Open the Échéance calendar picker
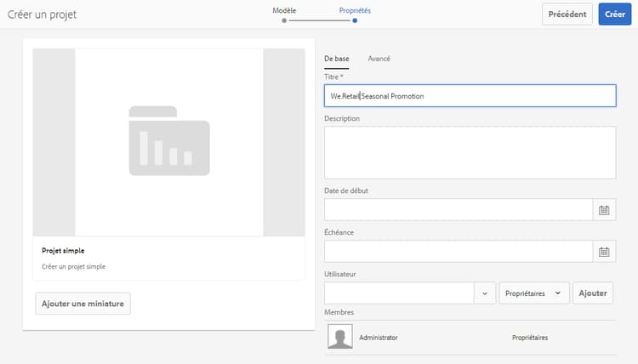 coord(604,252)
